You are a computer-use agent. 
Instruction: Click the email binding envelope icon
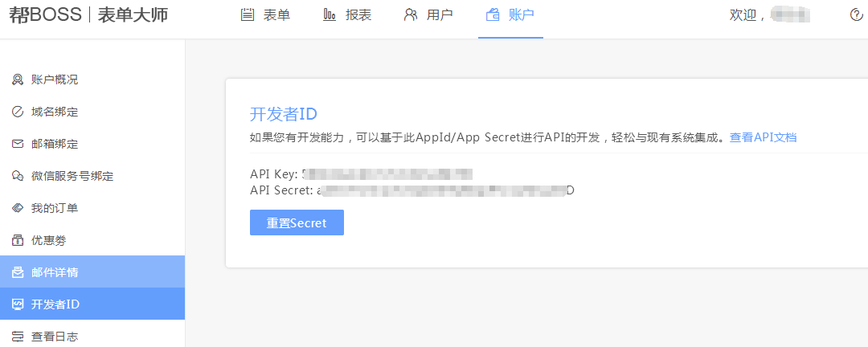tap(18, 144)
